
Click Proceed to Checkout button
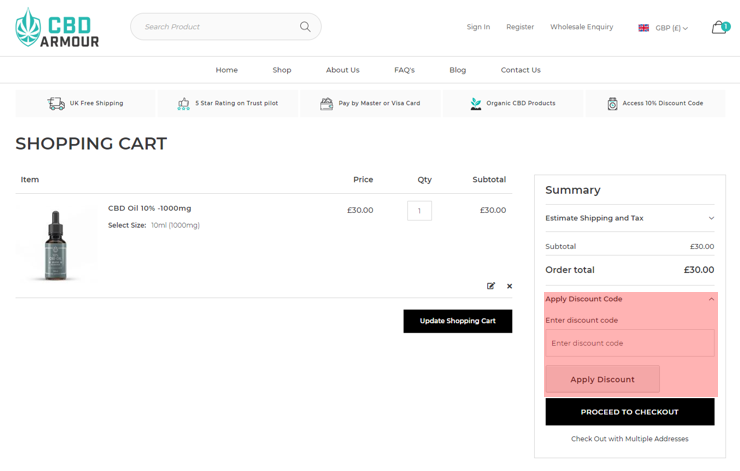point(630,412)
